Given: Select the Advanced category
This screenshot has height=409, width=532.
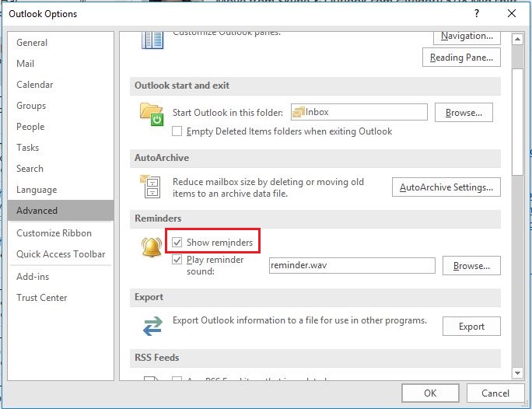Looking at the screenshot, I should (61, 211).
